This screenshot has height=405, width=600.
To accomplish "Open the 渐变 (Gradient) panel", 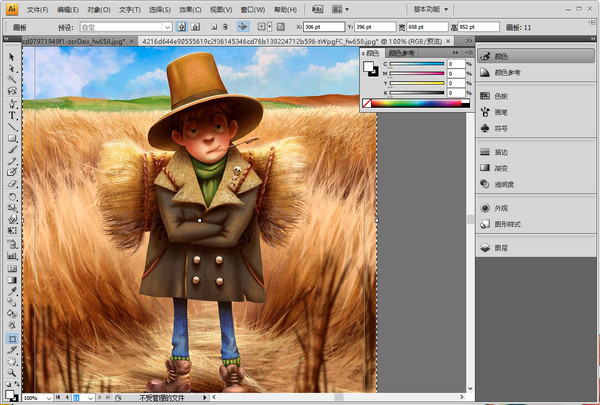I will (499, 168).
